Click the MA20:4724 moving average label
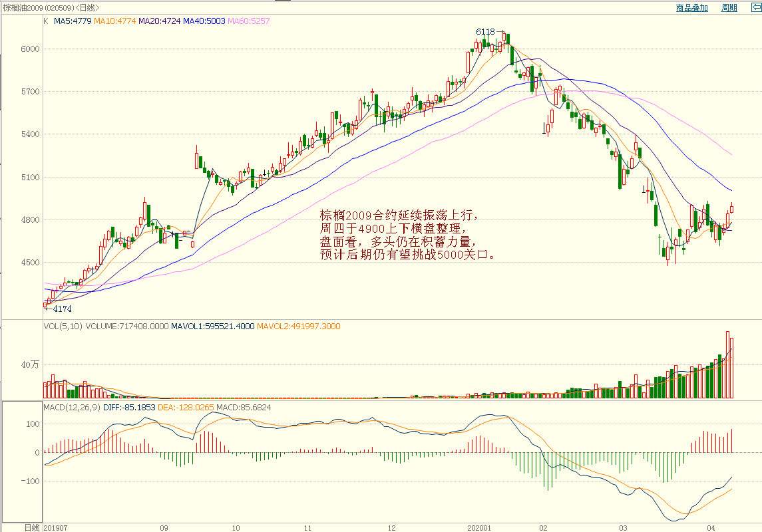The width and height of the screenshot is (762, 532). 160,21
